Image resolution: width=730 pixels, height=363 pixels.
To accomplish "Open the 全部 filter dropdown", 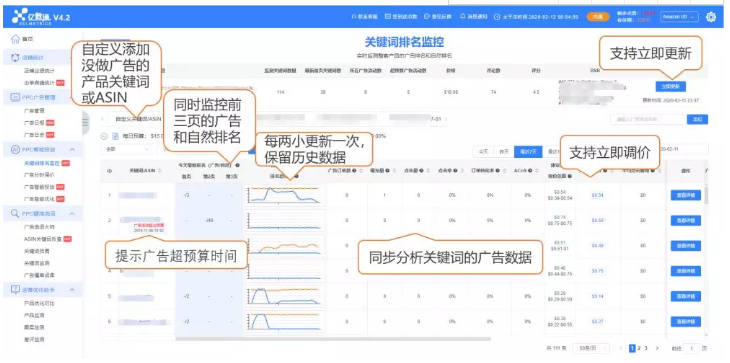I will point(126,150).
